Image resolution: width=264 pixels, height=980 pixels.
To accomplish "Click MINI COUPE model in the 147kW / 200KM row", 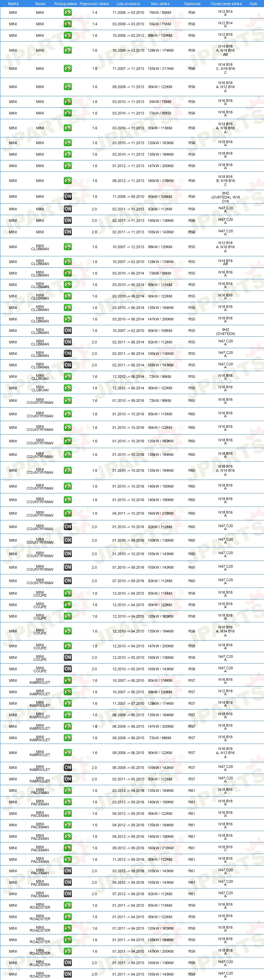I will [x=40, y=646].
